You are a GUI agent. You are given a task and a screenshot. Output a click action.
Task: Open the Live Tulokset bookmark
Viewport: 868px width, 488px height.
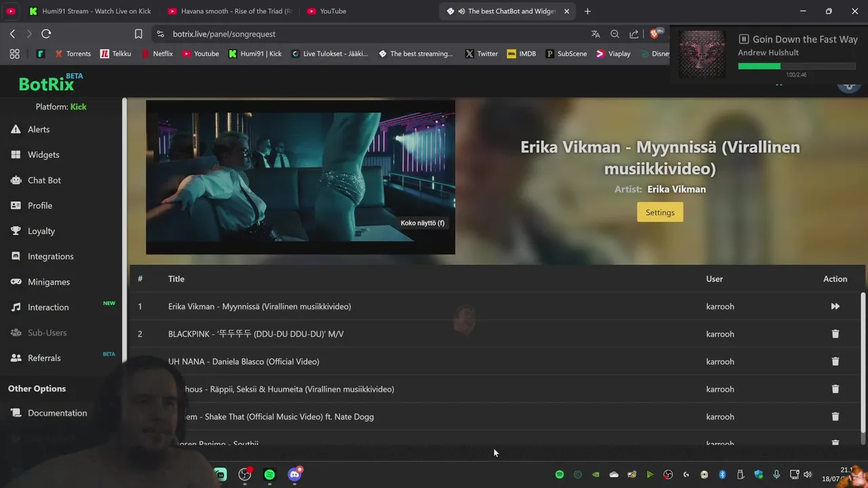(330, 54)
